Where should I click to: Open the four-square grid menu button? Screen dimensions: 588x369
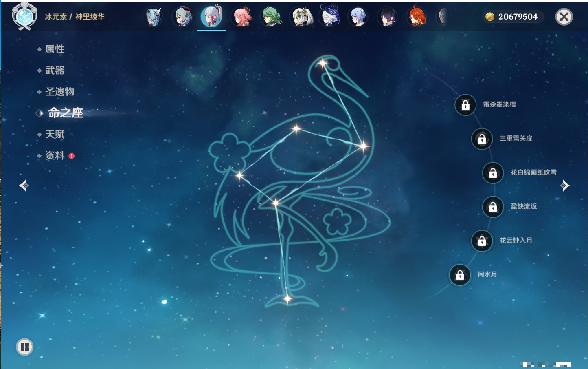(24, 347)
